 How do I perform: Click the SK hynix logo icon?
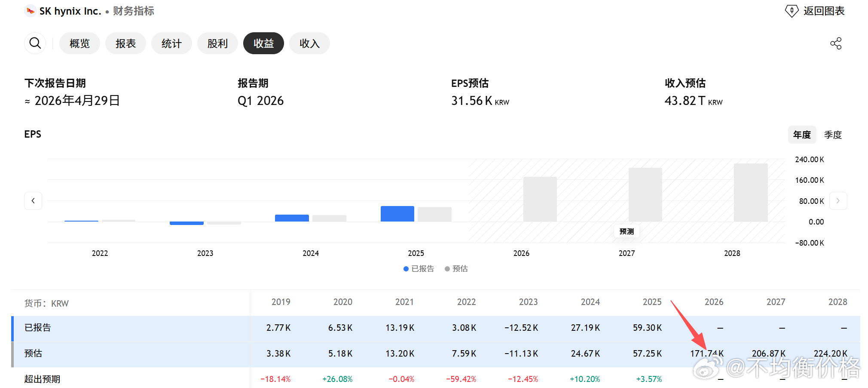click(x=30, y=11)
